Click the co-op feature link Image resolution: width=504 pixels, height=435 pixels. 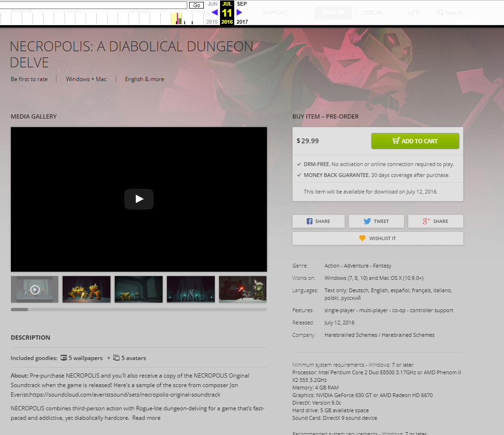click(x=399, y=310)
